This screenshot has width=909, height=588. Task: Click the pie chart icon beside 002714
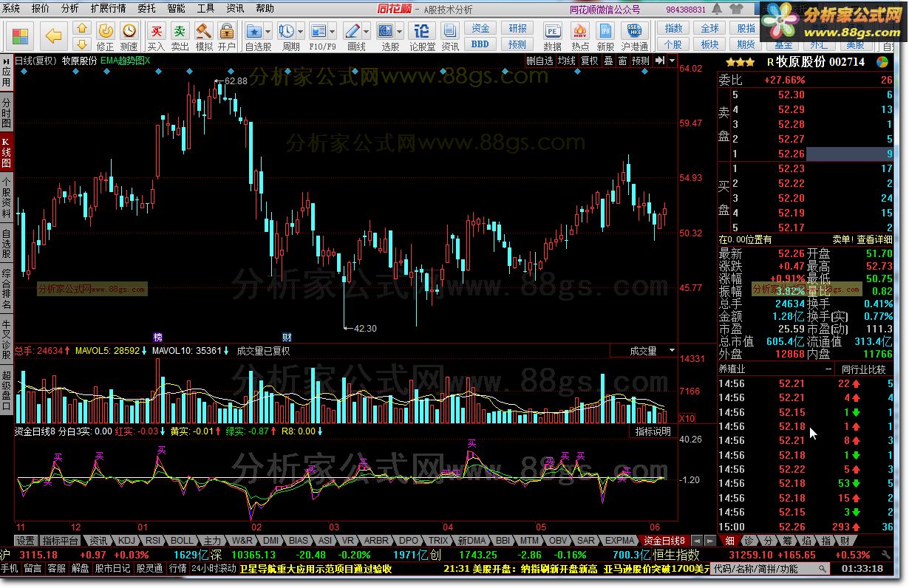(882, 62)
